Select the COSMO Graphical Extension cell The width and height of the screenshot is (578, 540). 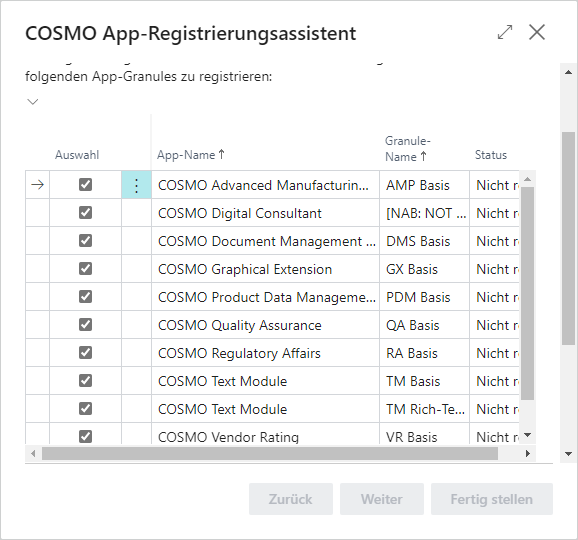tap(265, 269)
